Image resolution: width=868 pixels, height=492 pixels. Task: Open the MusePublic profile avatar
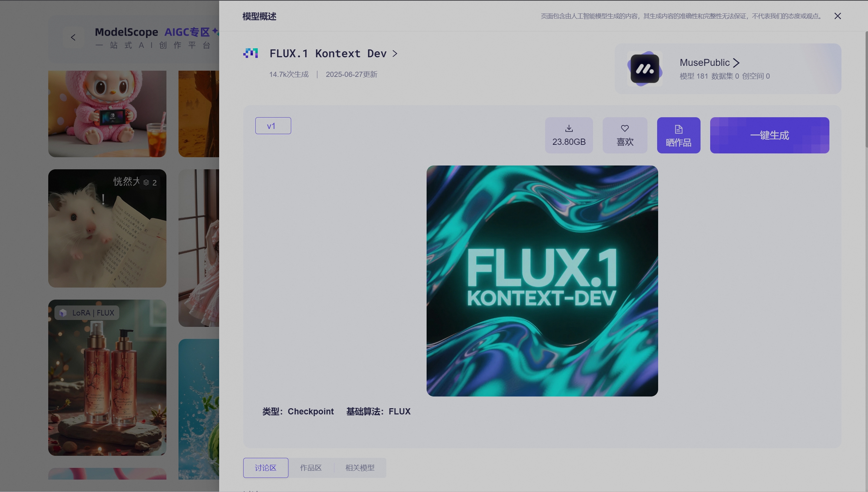[645, 69]
